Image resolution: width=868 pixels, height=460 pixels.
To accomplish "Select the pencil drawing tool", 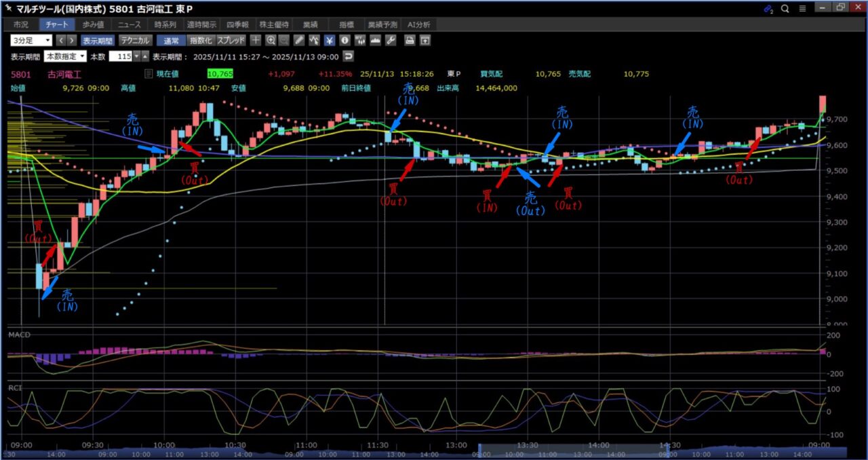I will point(299,40).
